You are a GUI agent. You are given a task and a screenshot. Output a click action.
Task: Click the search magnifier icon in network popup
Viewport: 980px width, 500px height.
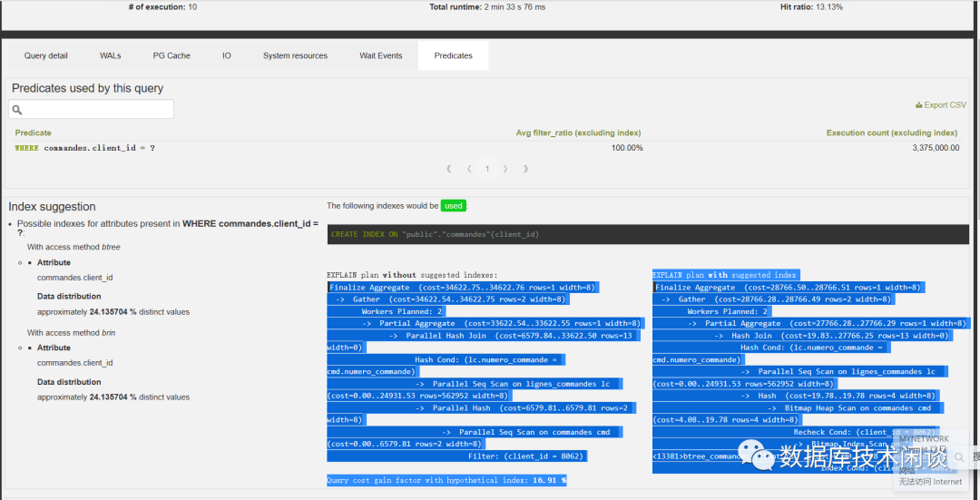tap(959, 457)
